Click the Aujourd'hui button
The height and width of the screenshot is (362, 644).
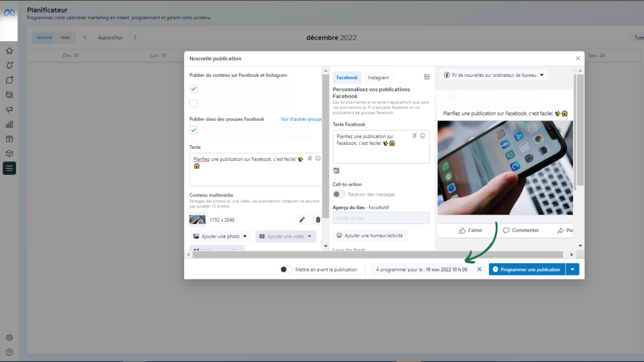point(110,38)
